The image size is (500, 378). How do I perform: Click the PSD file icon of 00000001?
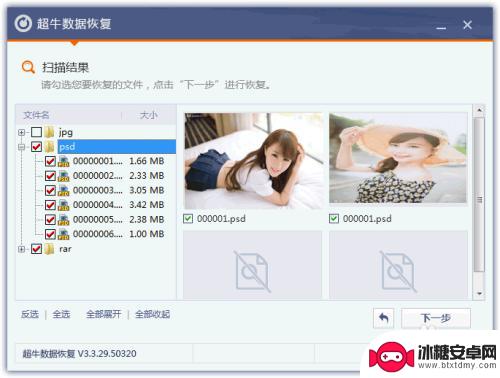(63, 161)
